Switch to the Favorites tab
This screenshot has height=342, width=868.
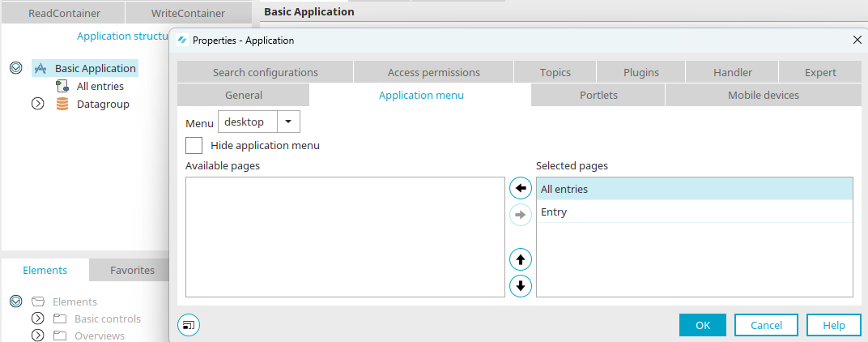tap(132, 270)
